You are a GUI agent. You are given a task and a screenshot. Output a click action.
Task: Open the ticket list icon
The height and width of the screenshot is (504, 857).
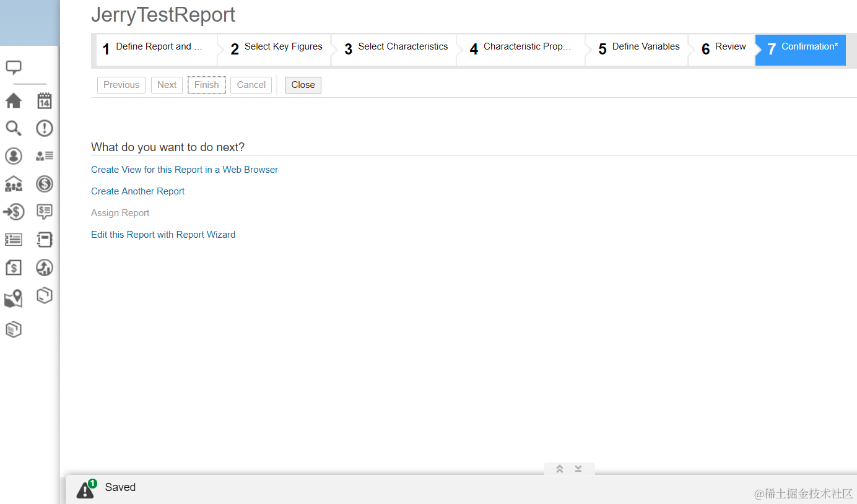[14, 240]
